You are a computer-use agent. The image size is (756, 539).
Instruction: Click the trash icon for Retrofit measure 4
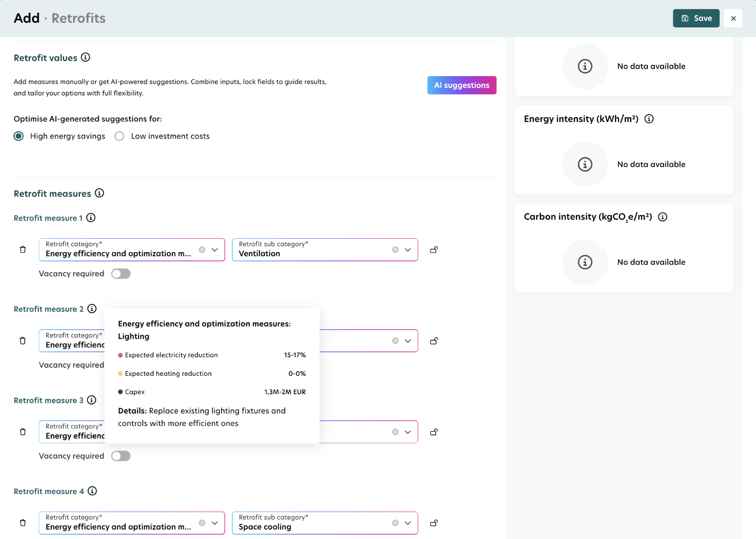(x=23, y=523)
